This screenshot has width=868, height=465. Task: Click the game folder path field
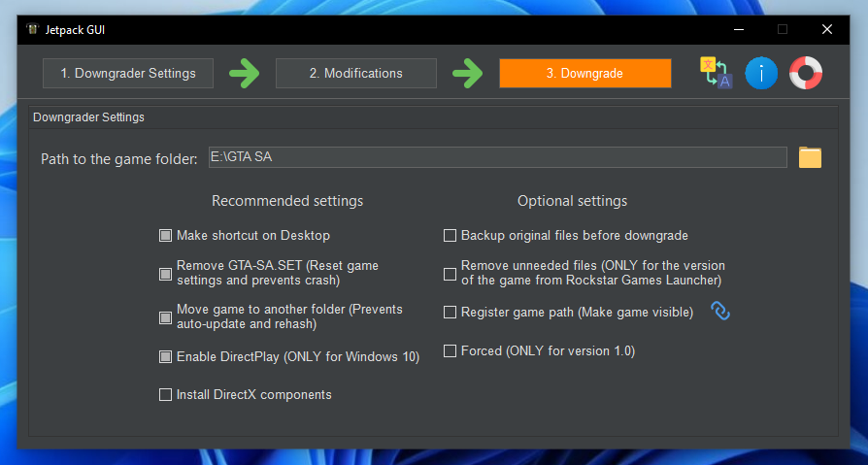pyautogui.click(x=498, y=157)
